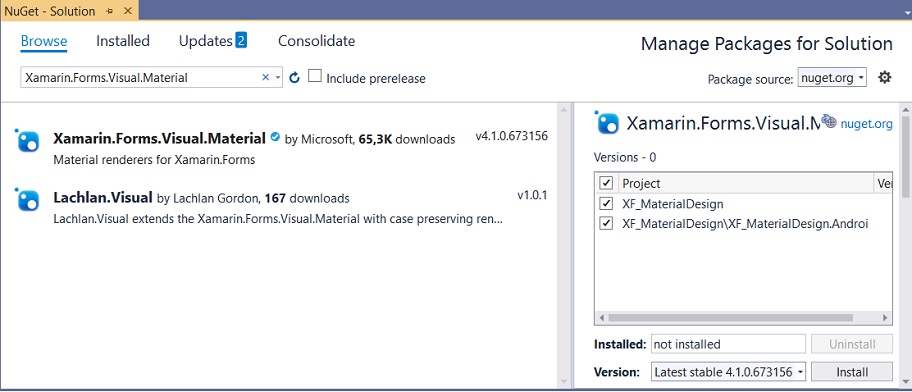Uncheck the XF_MaterialDesign project checkbox

tap(606, 204)
